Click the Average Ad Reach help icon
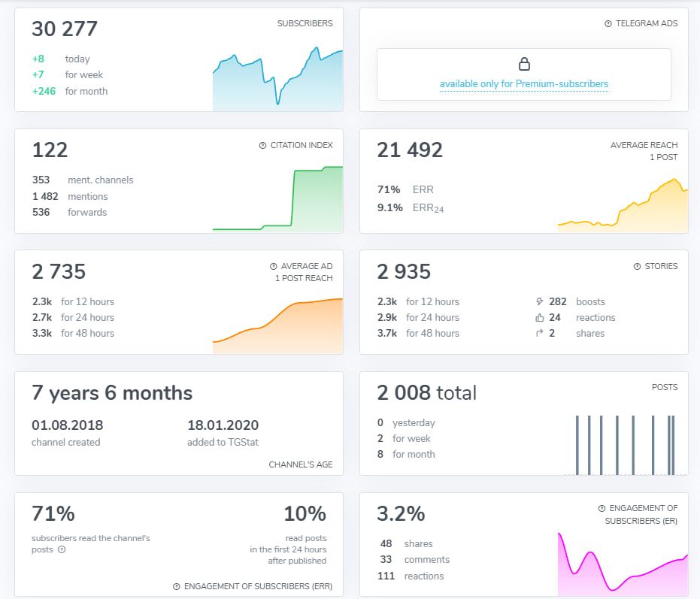The width and height of the screenshot is (700, 599). [x=273, y=267]
